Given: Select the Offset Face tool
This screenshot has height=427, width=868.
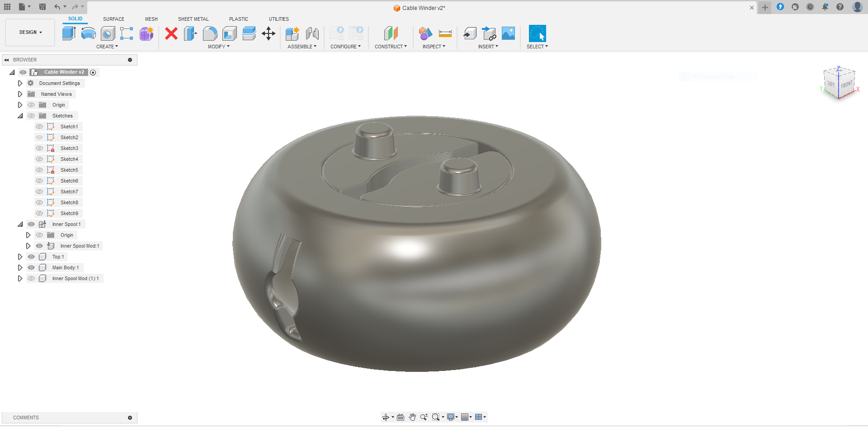Looking at the screenshot, I should pyautogui.click(x=249, y=33).
